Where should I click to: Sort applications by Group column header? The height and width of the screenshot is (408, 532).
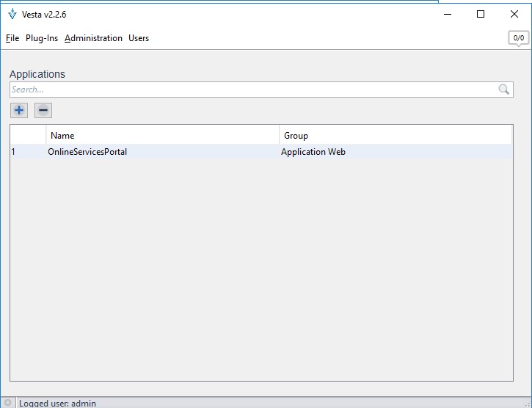pos(395,135)
